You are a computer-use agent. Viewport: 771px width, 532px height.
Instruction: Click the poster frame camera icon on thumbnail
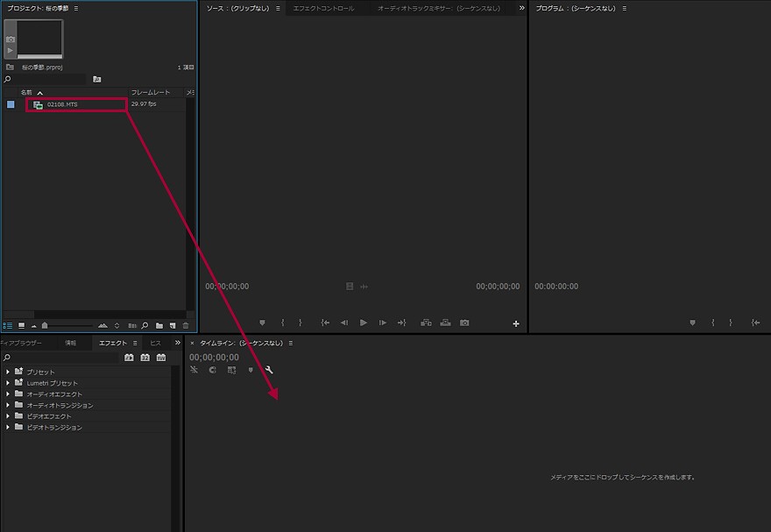pyautogui.click(x=11, y=39)
